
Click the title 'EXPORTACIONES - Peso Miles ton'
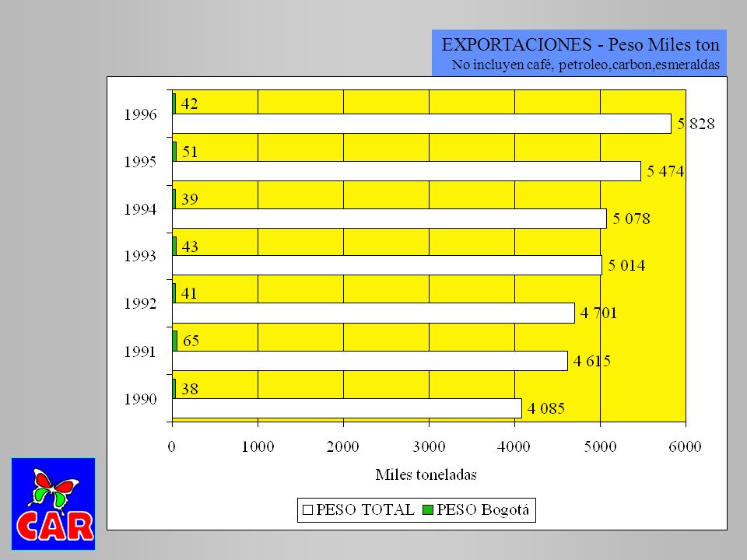pos(580,45)
